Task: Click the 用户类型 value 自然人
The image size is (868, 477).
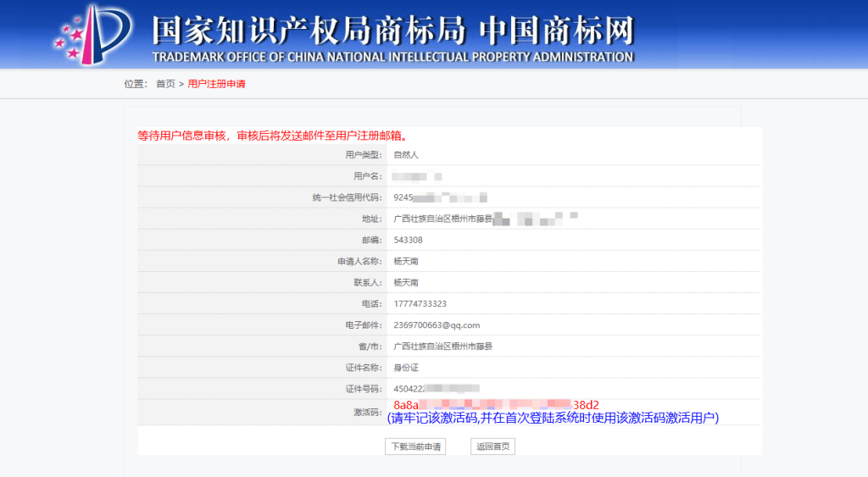Action: tap(406, 155)
